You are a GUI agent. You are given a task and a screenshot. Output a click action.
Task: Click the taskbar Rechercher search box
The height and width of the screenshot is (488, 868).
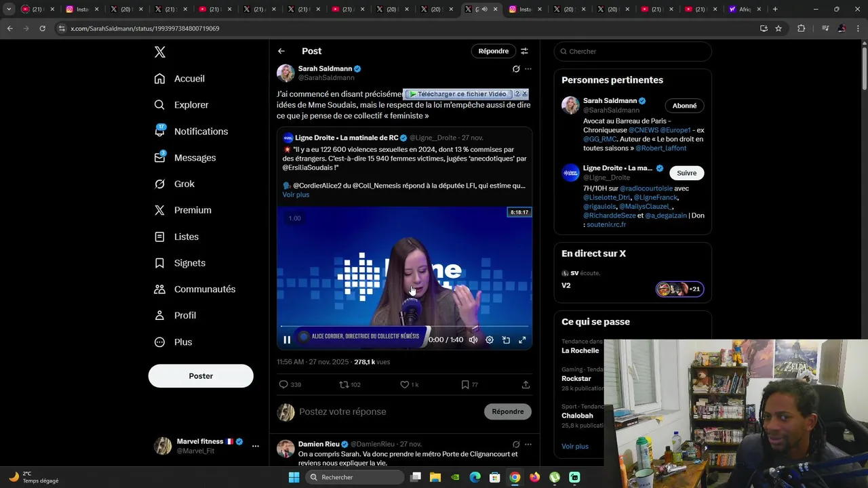click(353, 477)
